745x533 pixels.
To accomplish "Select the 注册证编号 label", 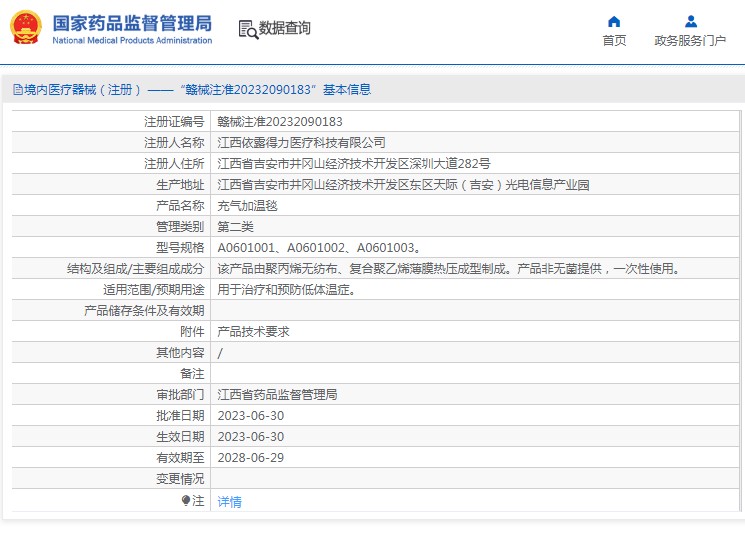I will 174,122.
